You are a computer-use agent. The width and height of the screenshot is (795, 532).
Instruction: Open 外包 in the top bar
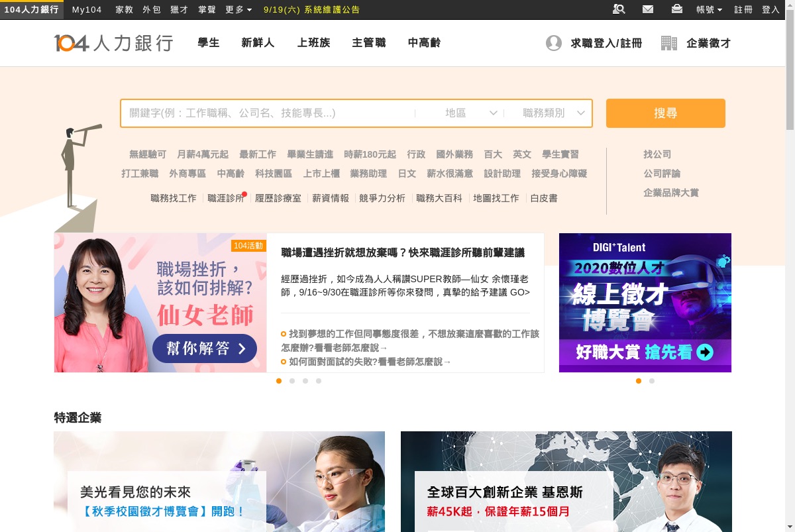(x=152, y=10)
